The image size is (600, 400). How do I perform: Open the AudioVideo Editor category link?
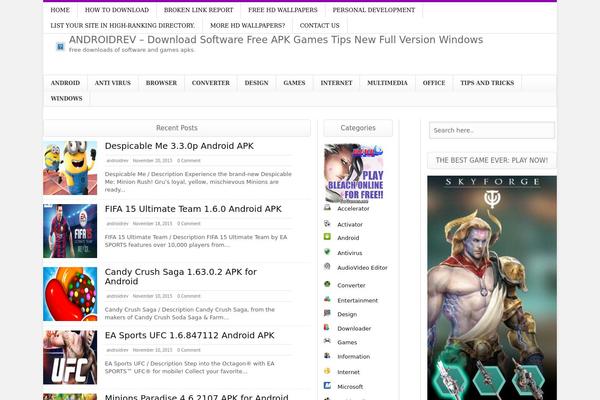(x=362, y=268)
